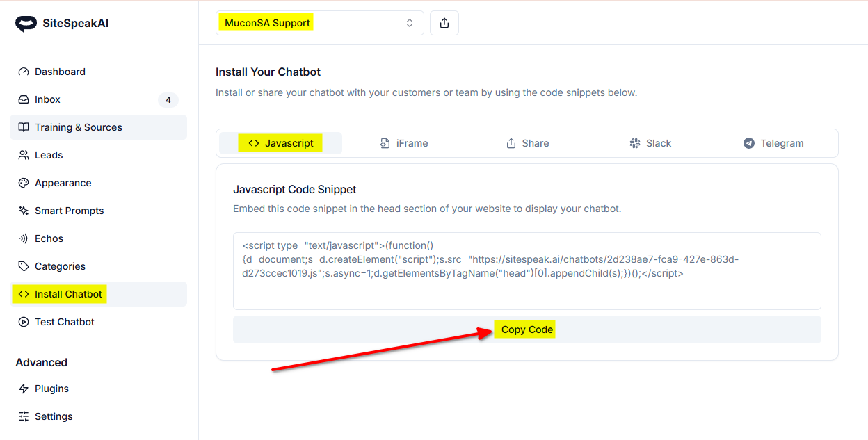Click the Plugins lightning icon

24,389
